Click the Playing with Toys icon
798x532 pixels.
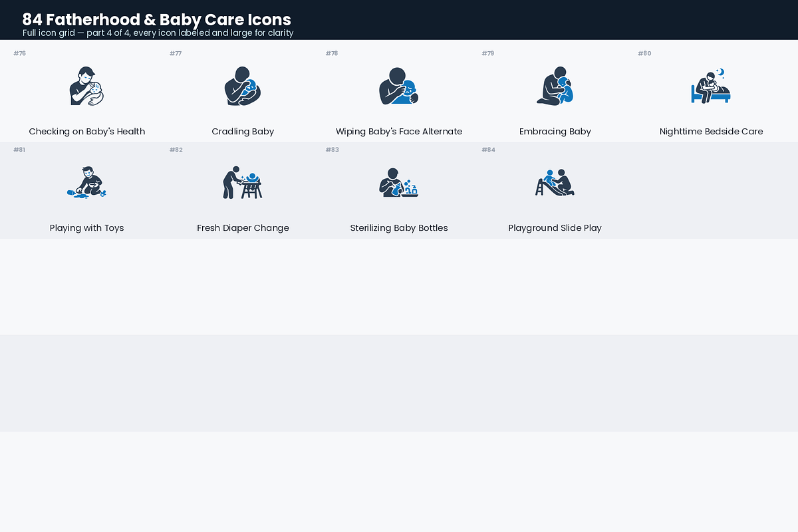coord(87,182)
